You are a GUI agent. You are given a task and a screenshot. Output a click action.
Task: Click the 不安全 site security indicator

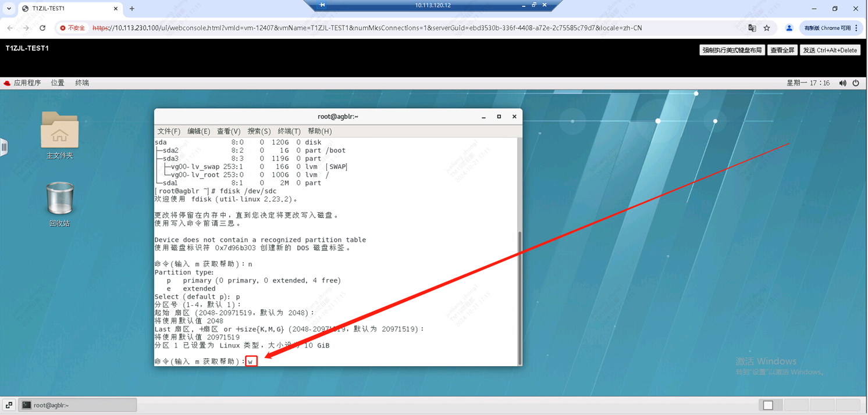click(73, 28)
